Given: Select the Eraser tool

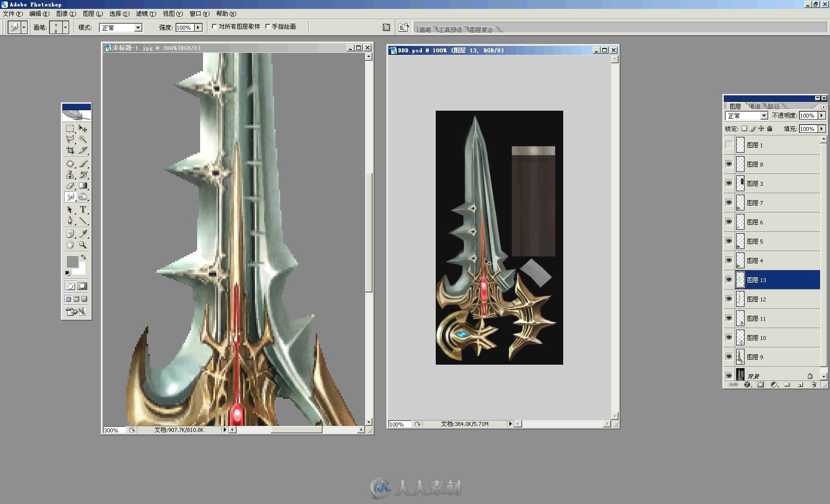Looking at the screenshot, I should point(70,186).
